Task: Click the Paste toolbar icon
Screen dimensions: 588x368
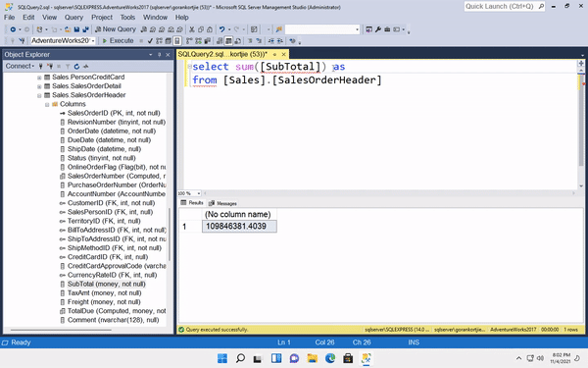Action: click(x=210, y=29)
